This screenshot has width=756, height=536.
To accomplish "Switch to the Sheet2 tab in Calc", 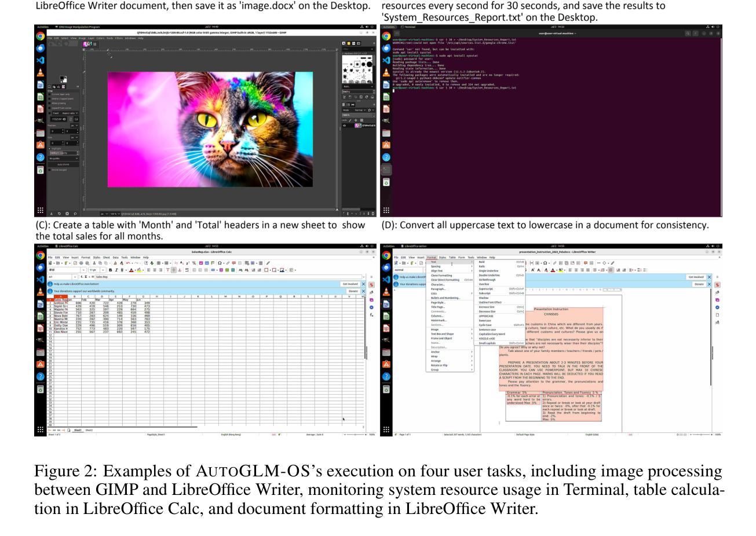I will [89, 430].
